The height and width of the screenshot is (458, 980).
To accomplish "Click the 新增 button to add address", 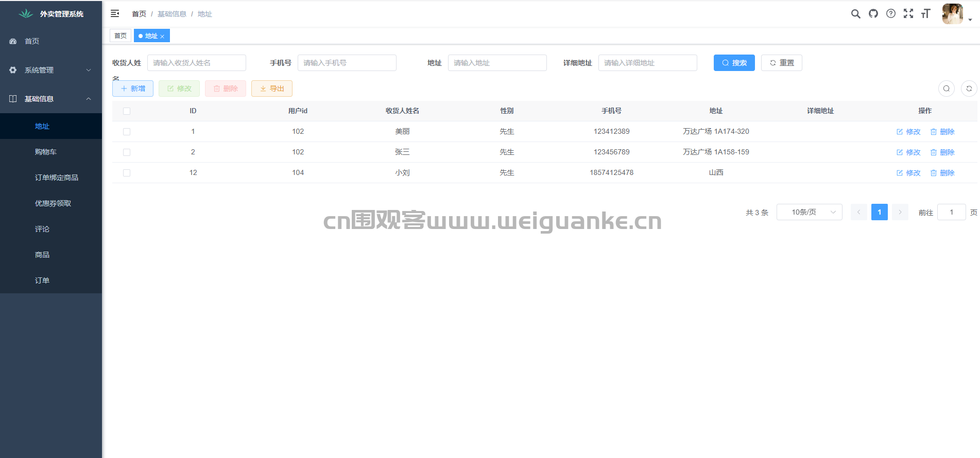I will tap(133, 89).
